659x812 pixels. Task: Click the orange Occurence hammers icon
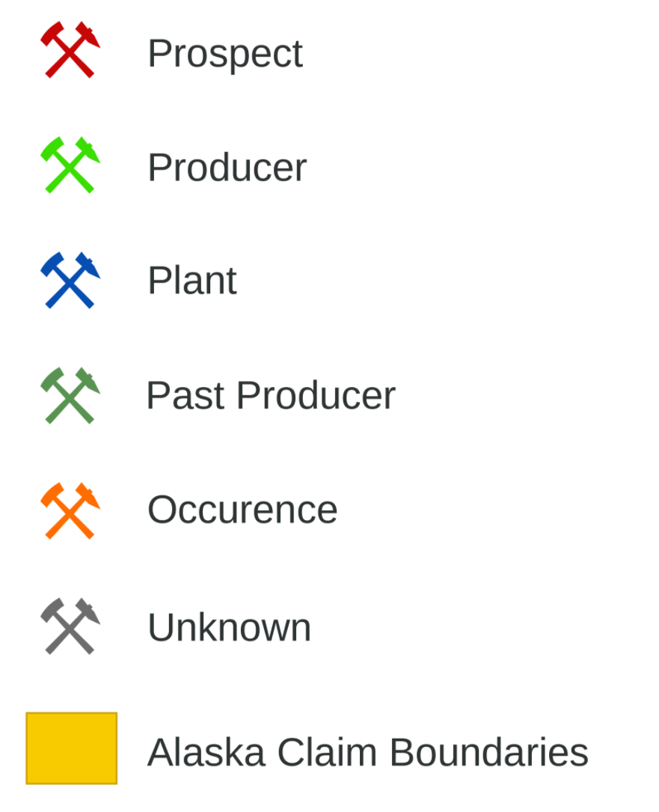click(70, 511)
